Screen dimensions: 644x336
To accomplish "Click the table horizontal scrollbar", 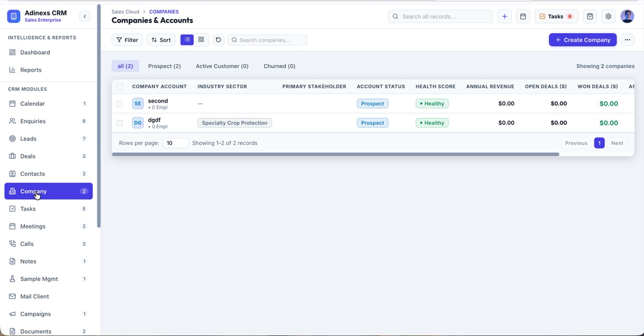I will [335, 154].
